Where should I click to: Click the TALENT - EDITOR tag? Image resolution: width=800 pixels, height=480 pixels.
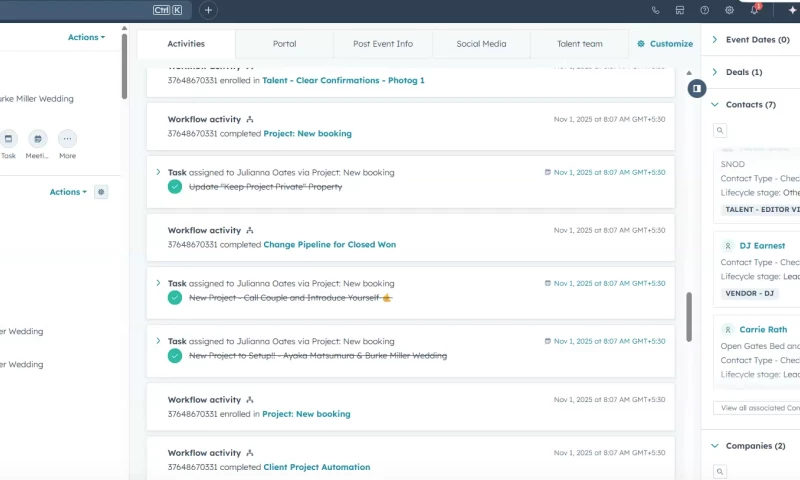point(760,209)
